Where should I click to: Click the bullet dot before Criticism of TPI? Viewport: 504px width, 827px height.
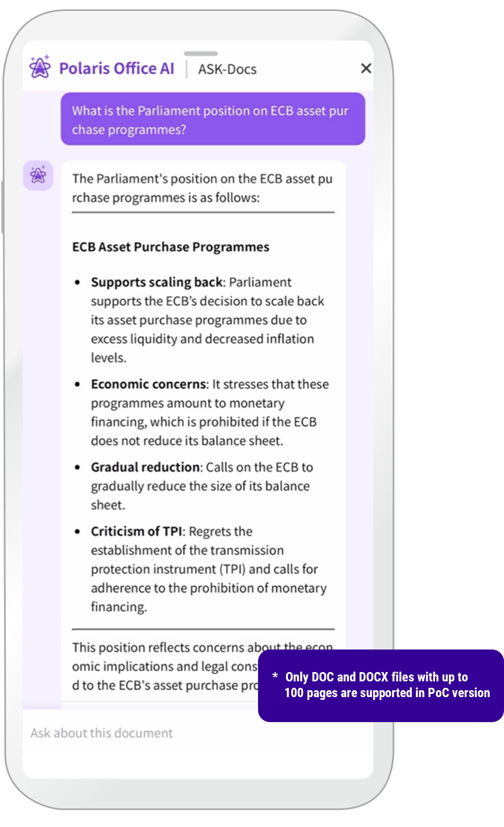pyautogui.click(x=77, y=532)
